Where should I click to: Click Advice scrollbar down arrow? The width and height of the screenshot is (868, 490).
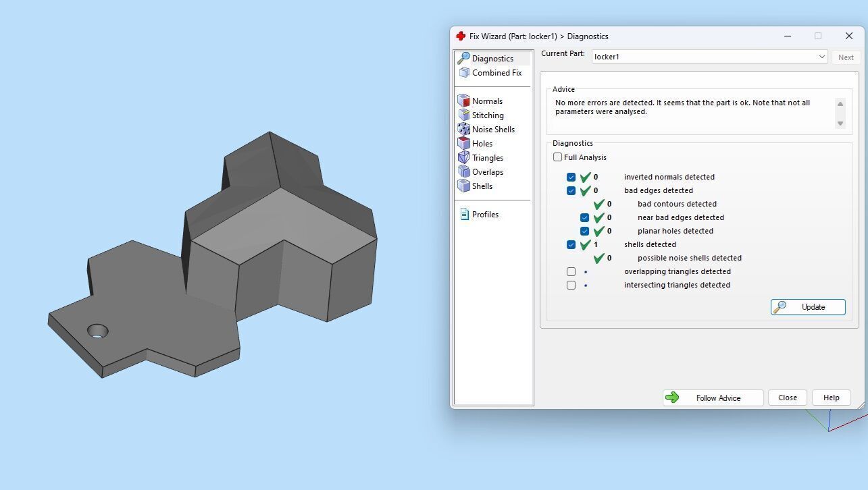pyautogui.click(x=840, y=124)
